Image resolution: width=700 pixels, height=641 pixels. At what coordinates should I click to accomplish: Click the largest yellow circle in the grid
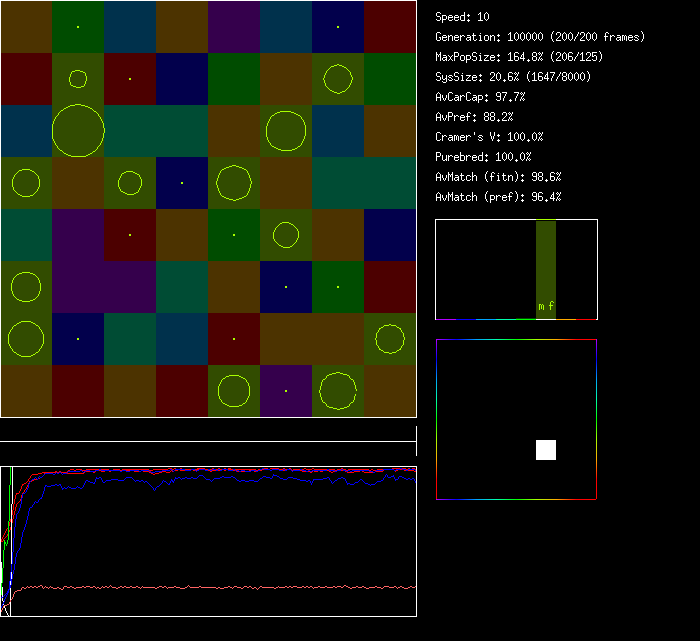point(78,130)
